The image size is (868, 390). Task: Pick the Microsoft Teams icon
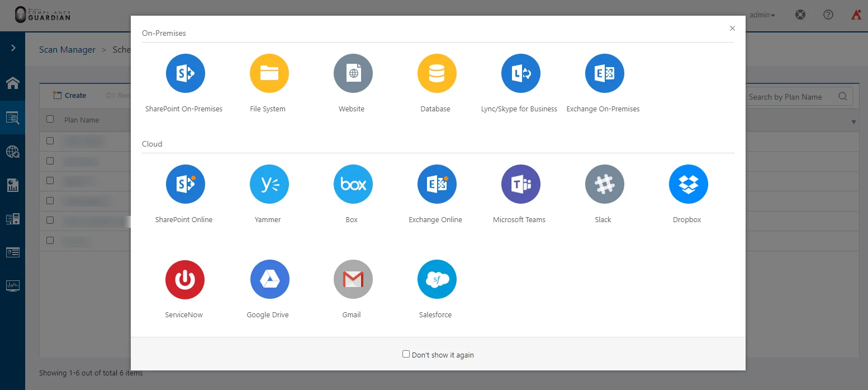click(520, 184)
